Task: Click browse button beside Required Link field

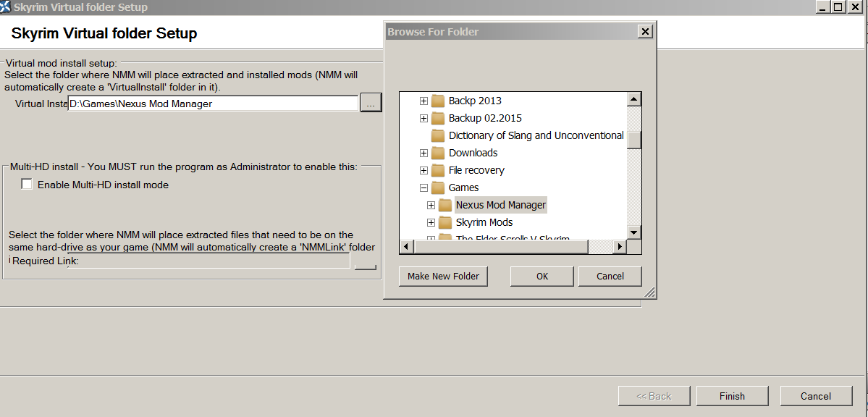Action: pos(366,267)
